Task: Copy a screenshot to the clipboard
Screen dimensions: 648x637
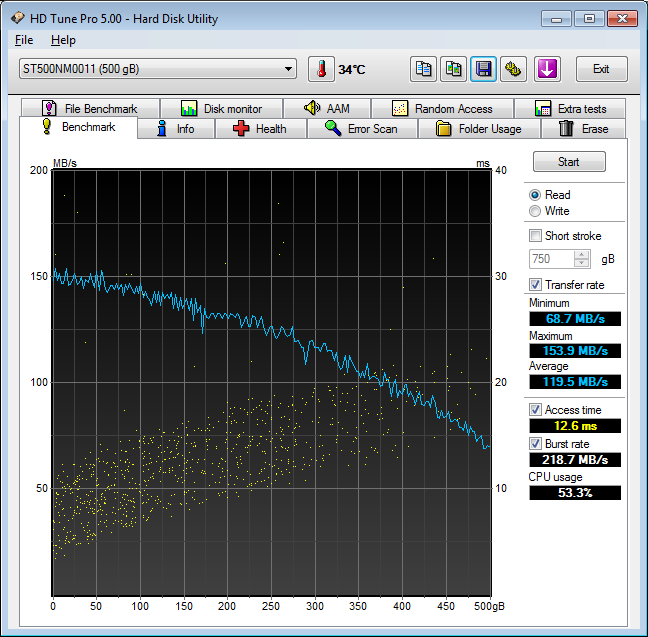Action: point(454,69)
